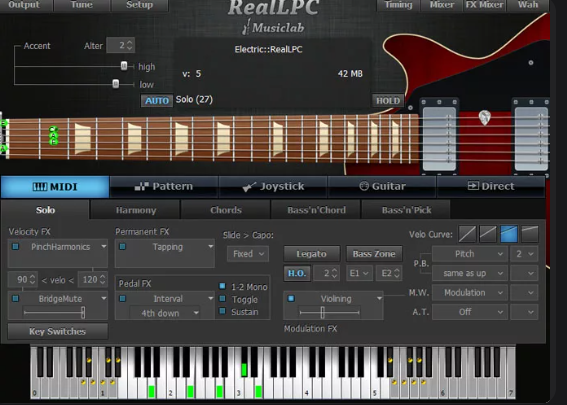Click the Musiclab logo

point(273,27)
